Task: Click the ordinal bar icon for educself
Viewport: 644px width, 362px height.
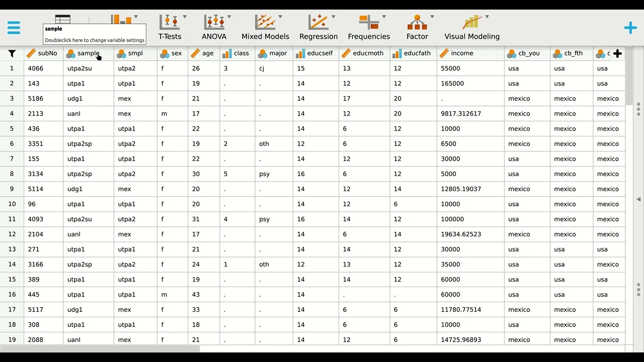Action: click(300, 53)
